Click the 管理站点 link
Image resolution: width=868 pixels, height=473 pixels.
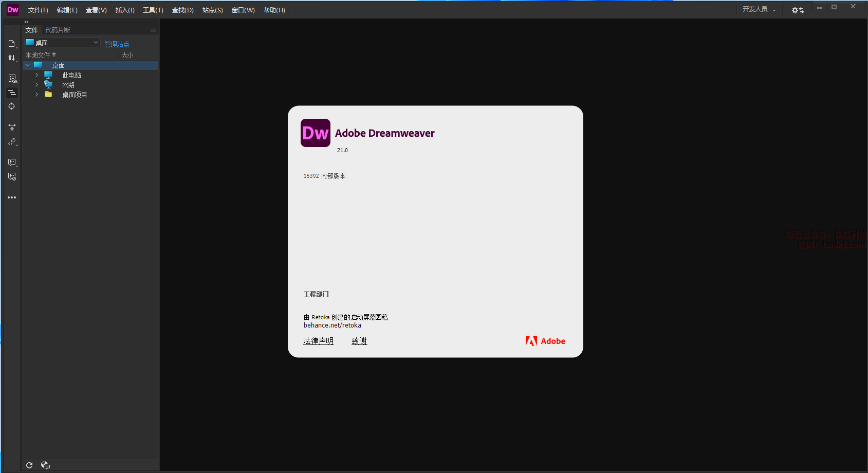pyautogui.click(x=117, y=44)
